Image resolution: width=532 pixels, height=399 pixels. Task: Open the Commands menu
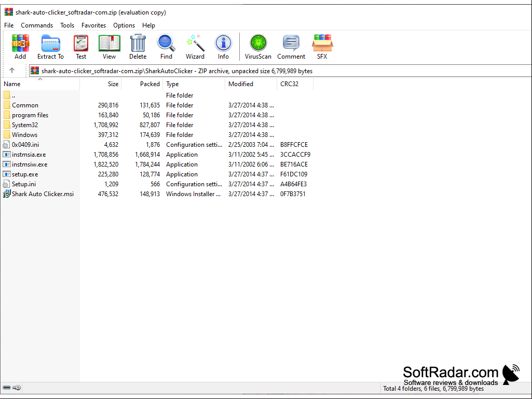coord(37,25)
